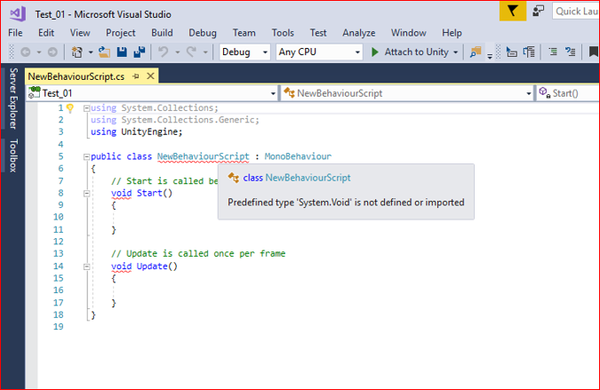
Task: Click NewBehaviourScript class name in code
Action: point(203,157)
